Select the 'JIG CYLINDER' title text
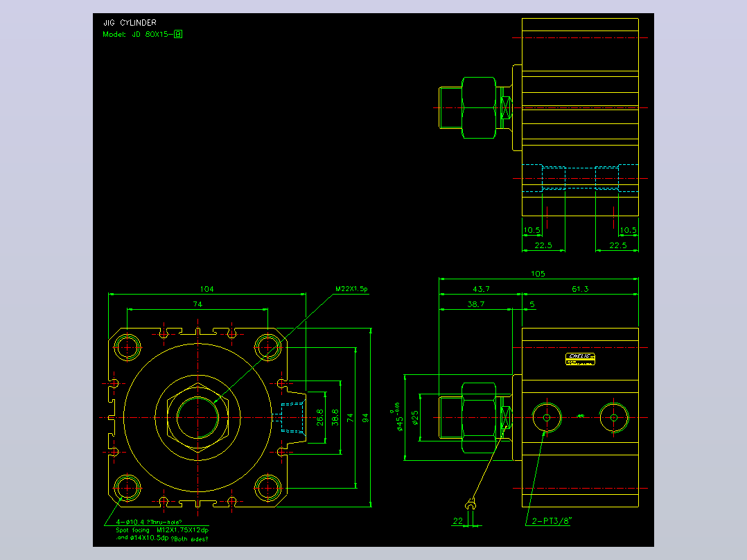The image size is (747, 560). click(x=130, y=22)
